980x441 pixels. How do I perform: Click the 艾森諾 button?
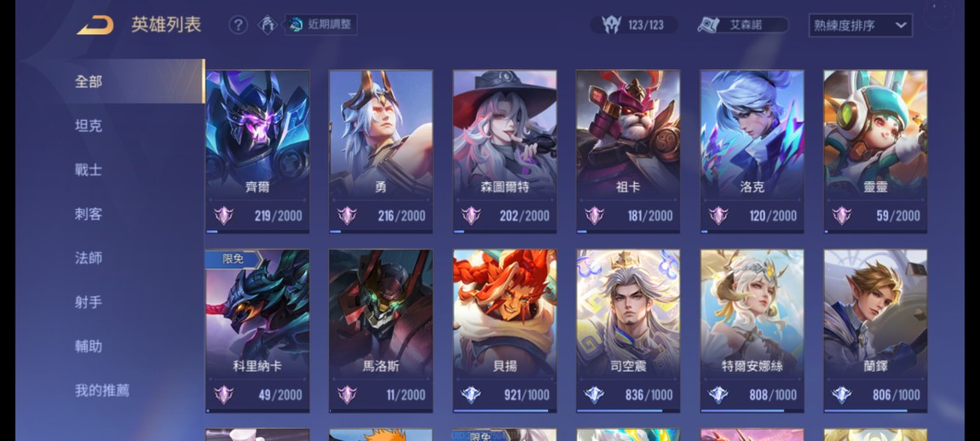(x=742, y=25)
